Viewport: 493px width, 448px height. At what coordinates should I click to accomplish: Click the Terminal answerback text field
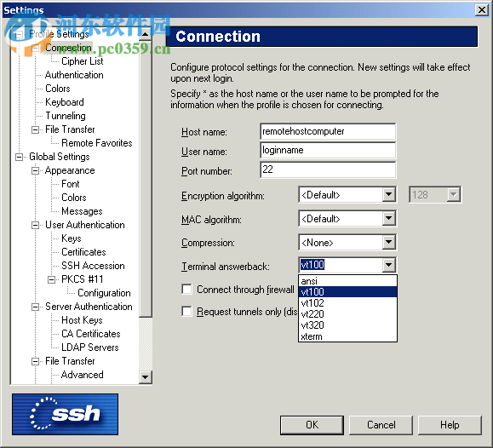tap(341, 265)
